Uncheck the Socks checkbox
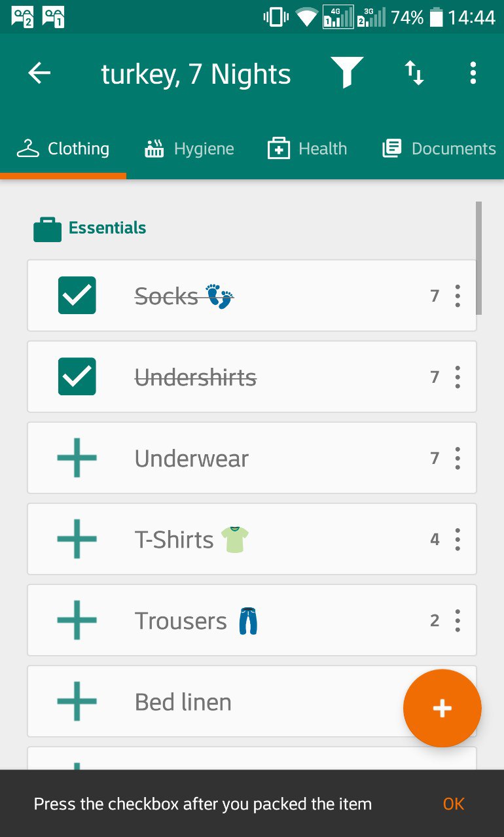Screen dimensions: 504x837 tap(77, 296)
